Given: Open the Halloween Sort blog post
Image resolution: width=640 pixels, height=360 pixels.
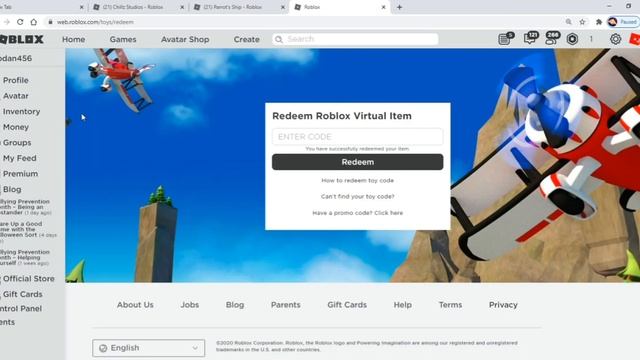Looking at the screenshot, I should 28,232.
